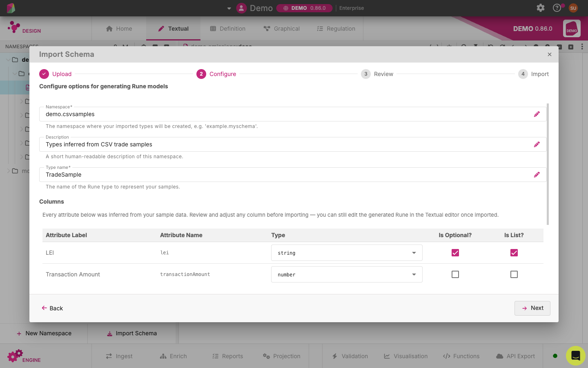This screenshot has width=588, height=368.
Task: Click the edit pencil for Type name
Action: pyautogui.click(x=537, y=175)
